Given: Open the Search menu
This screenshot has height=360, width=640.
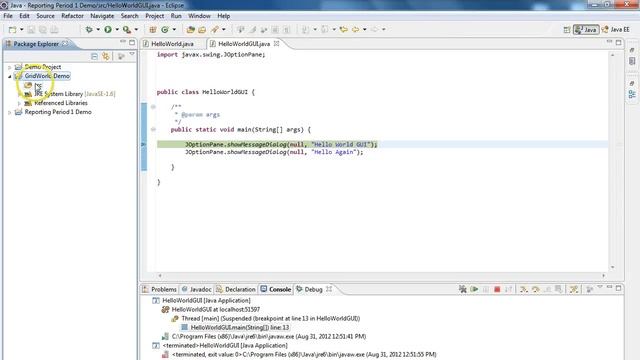Looking at the screenshot, I should coord(129,16).
